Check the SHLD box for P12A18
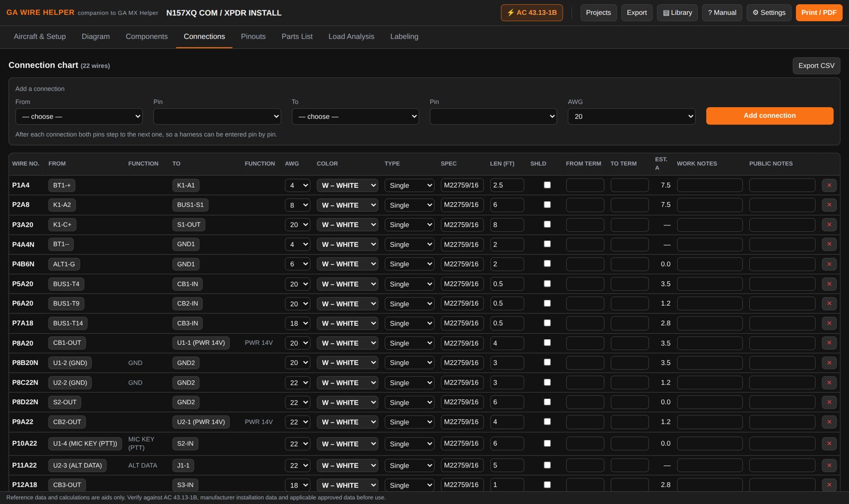 (x=547, y=485)
